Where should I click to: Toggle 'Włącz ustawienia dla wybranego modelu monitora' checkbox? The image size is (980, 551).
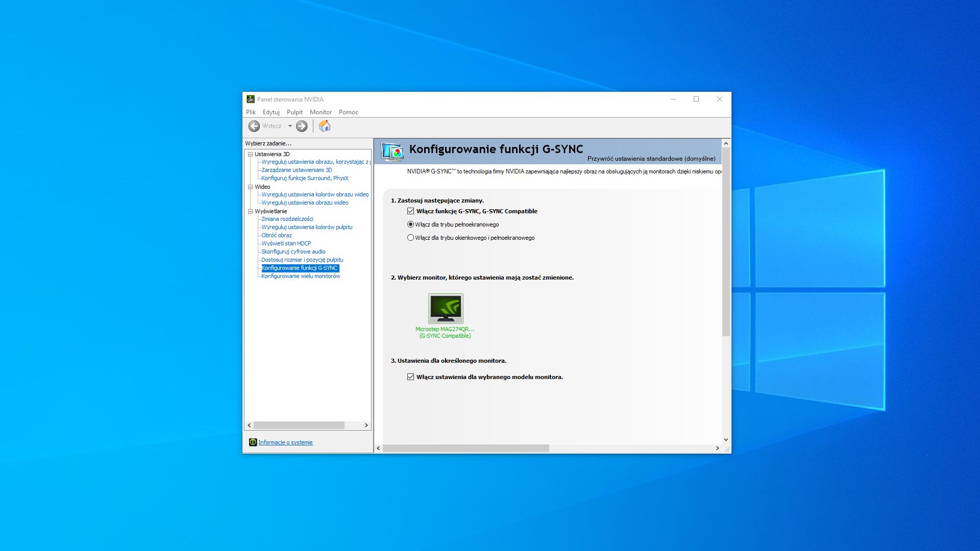[x=410, y=377]
